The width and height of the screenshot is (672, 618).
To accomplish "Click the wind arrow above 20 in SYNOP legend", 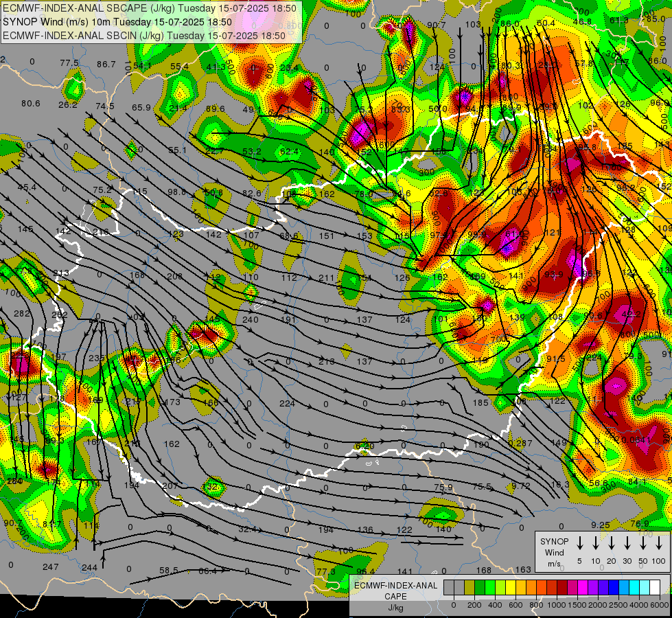I will click(612, 542).
